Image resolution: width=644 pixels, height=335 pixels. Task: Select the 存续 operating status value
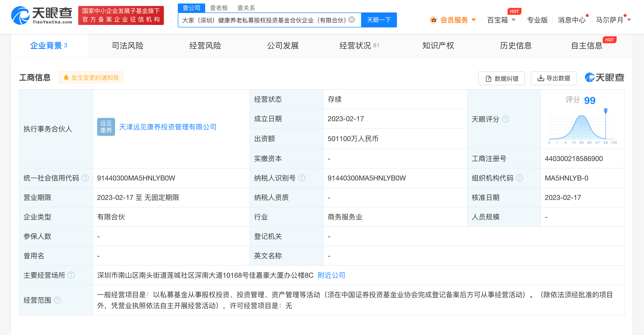pyautogui.click(x=334, y=99)
